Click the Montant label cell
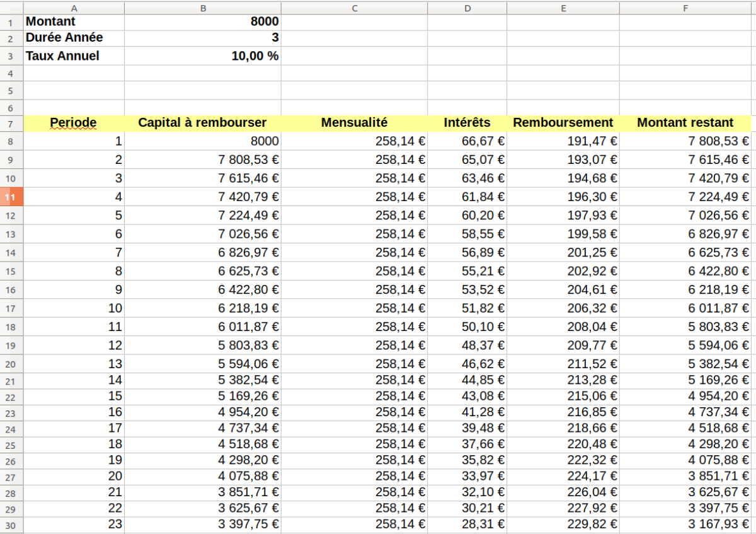 tap(74, 21)
